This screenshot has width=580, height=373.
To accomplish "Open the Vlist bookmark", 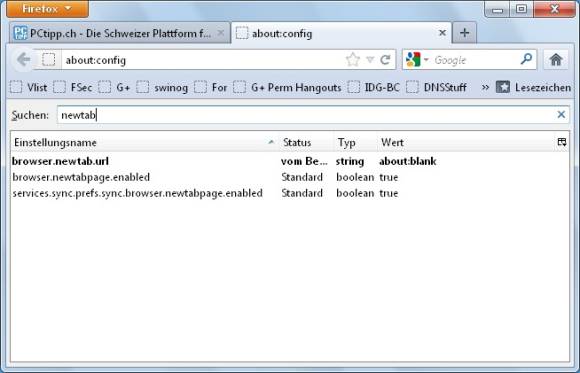I will tap(28, 88).
